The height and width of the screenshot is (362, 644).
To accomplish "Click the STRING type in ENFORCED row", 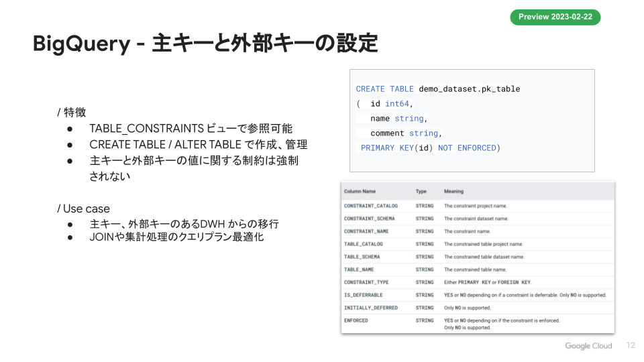I will click(x=424, y=320).
